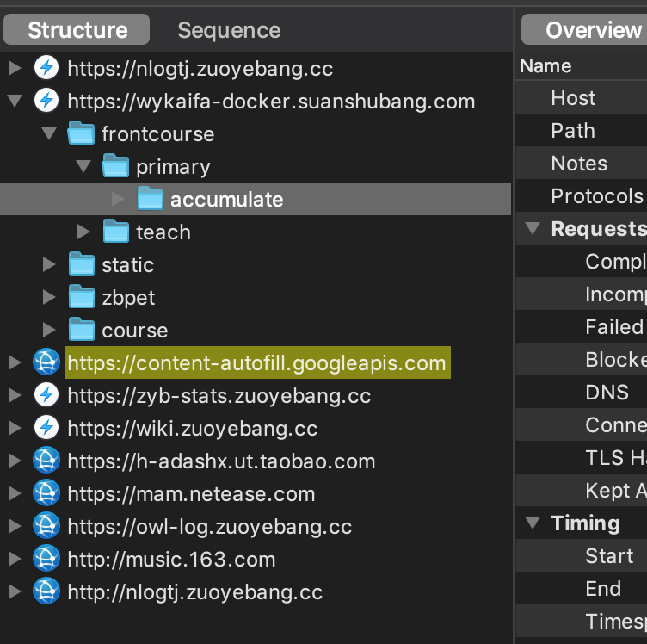Switch to the Structure tab

(77, 30)
